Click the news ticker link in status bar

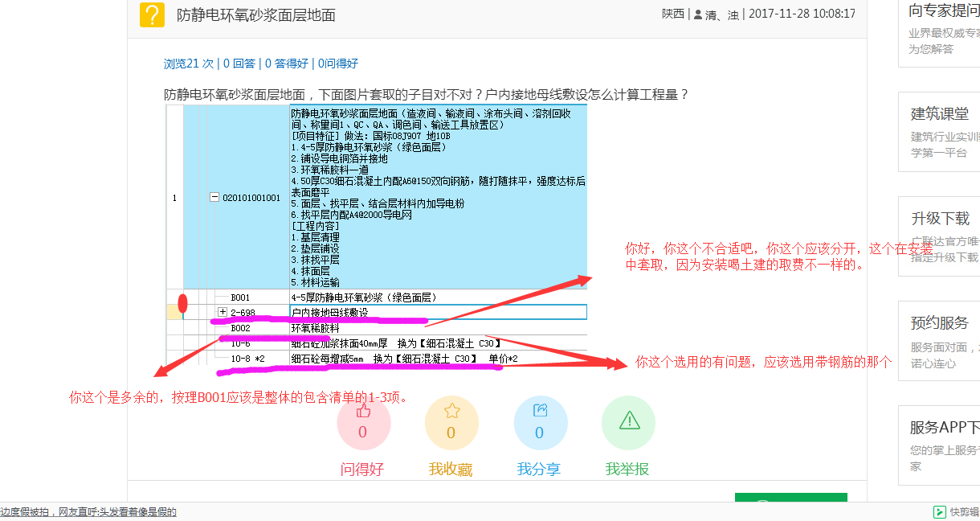pos(88,512)
